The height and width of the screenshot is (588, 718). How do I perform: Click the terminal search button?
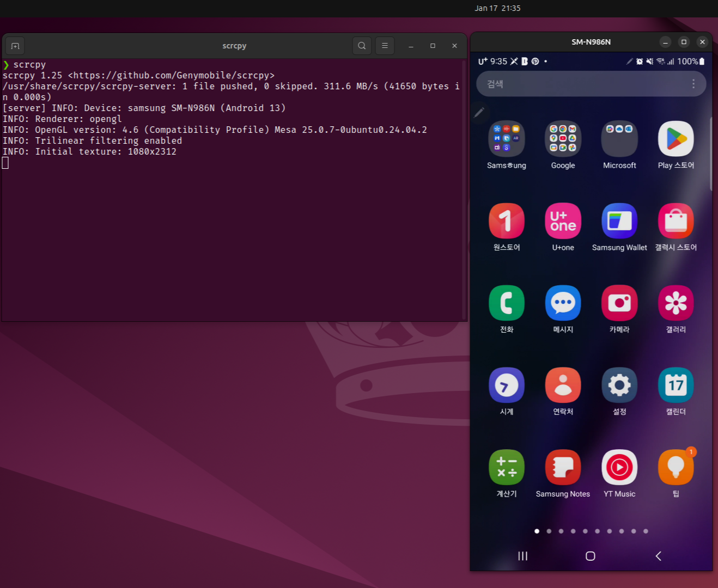tap(362, 46)
